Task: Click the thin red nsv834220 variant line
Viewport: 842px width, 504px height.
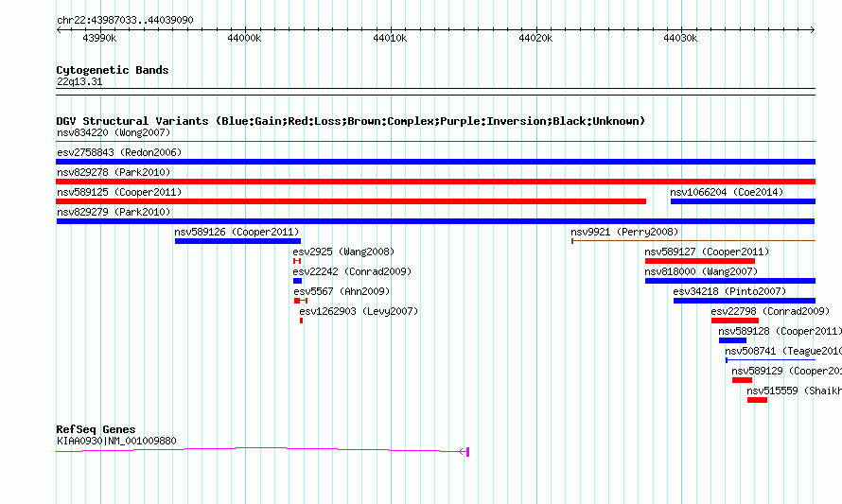Action: click(435, 142)
